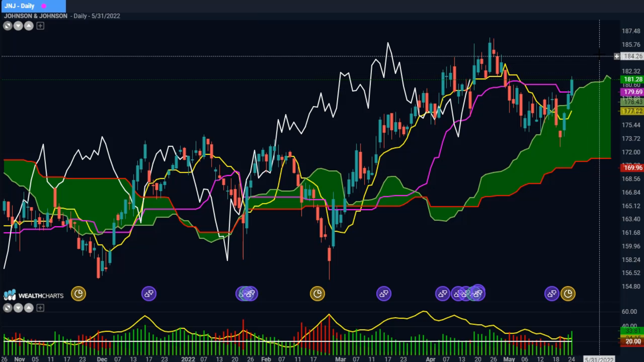Select the JNJ - Daily chart tab
Image resolution: width=644 pixels, height=362 pixels.
tap(33, 6)
